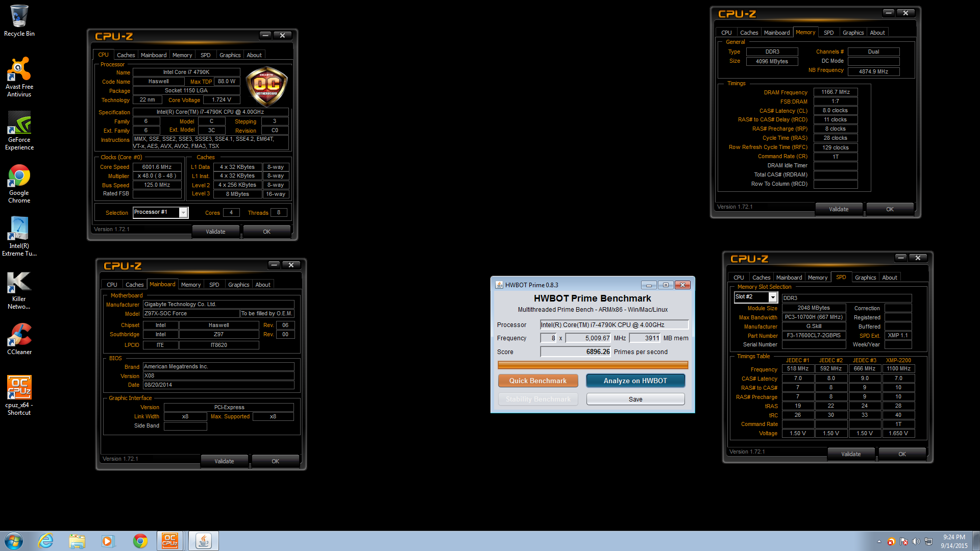
Task: Switch to Caches tab in CPU window
Action: tap(126, 55)
